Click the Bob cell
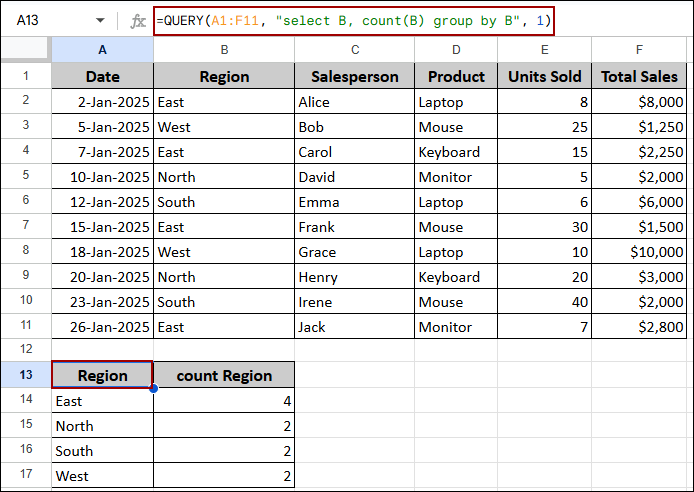Screen dimensions: 694x492 pyautogui.click(x=355, y=127)
